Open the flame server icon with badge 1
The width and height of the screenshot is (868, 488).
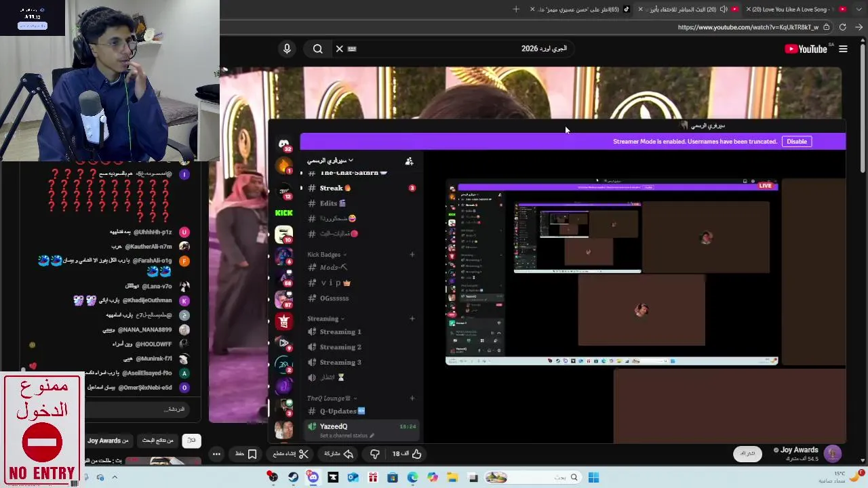point(283,165)
